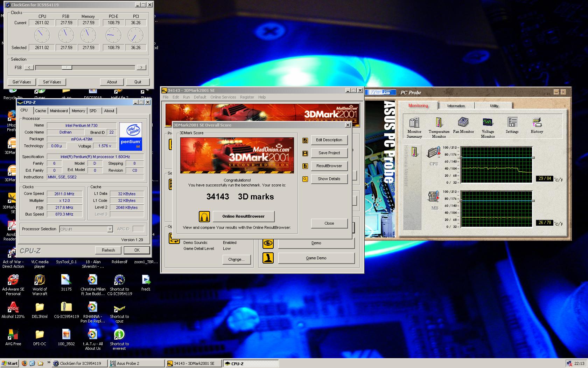Switch to ClockGen for ICS954119 taskbar item

[80, 363]
